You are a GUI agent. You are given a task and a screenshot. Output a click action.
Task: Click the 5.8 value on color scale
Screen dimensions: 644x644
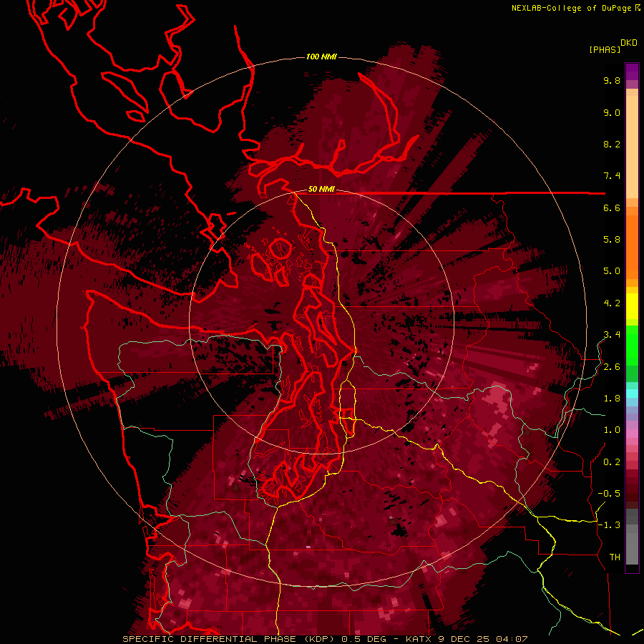[612, 240]
